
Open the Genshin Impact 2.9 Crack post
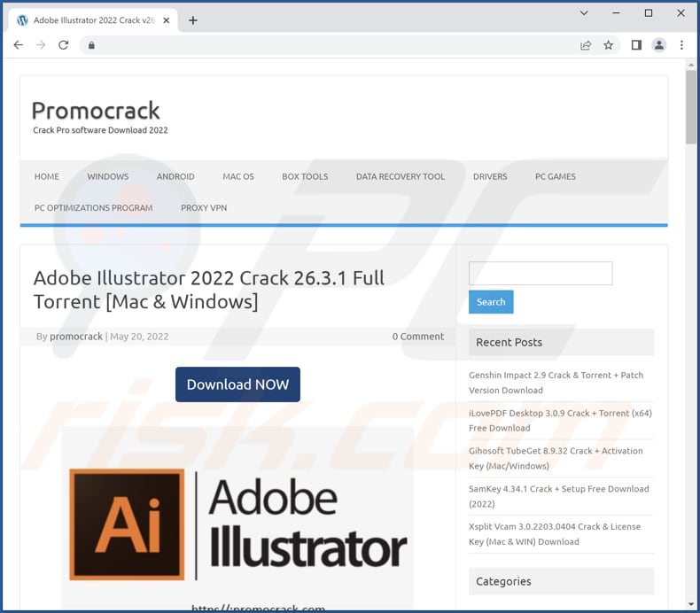(x=556, y=383)
